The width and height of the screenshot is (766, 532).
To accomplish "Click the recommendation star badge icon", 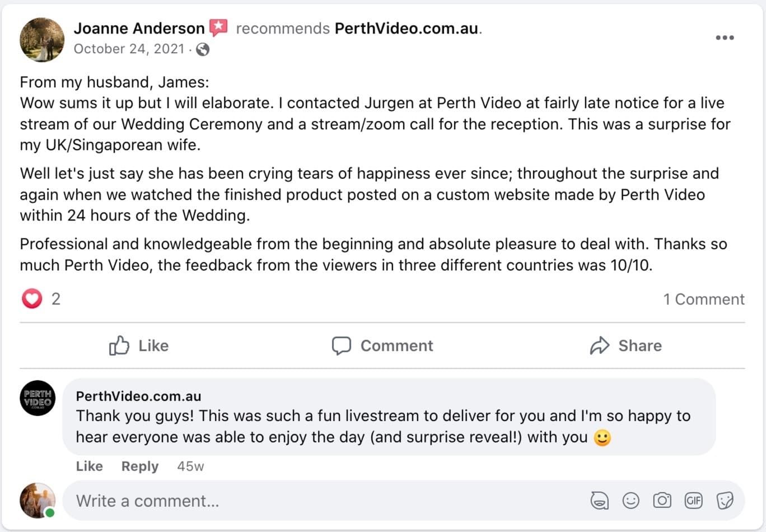I will point(218,27).
